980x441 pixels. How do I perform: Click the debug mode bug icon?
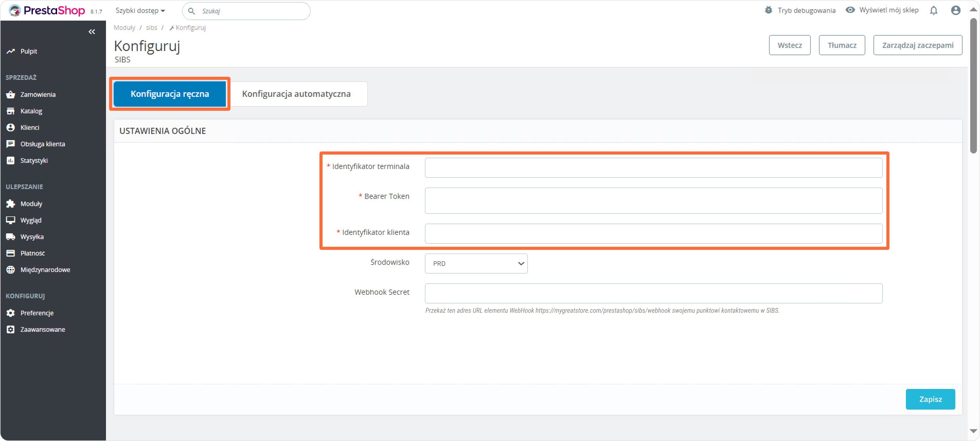(x=768, y=10)
